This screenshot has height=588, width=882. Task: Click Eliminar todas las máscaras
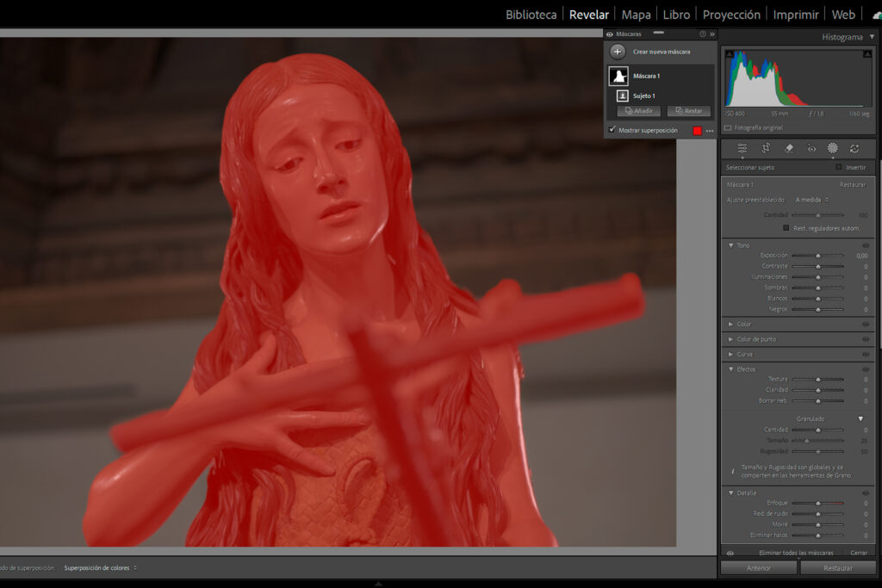pos(796,554)
